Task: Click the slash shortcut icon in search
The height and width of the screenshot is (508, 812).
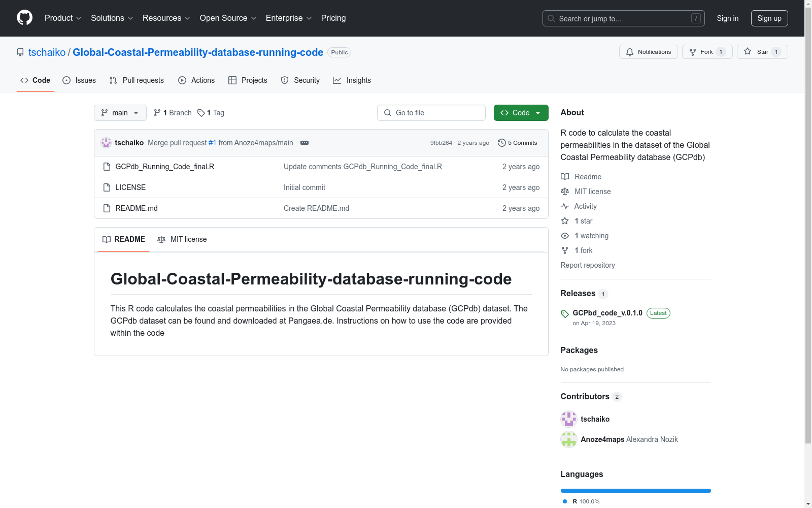Action: point(696,18)
